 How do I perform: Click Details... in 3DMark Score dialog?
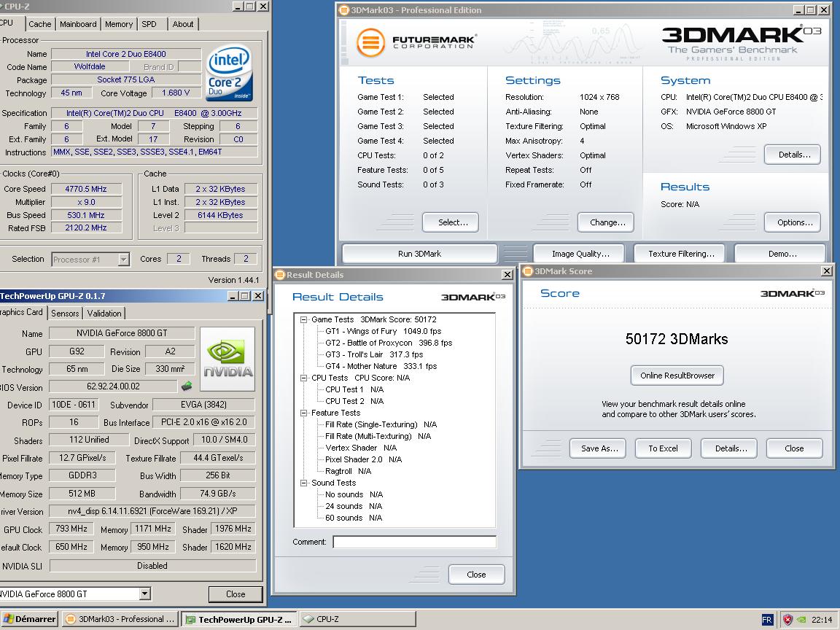point(729,448)
